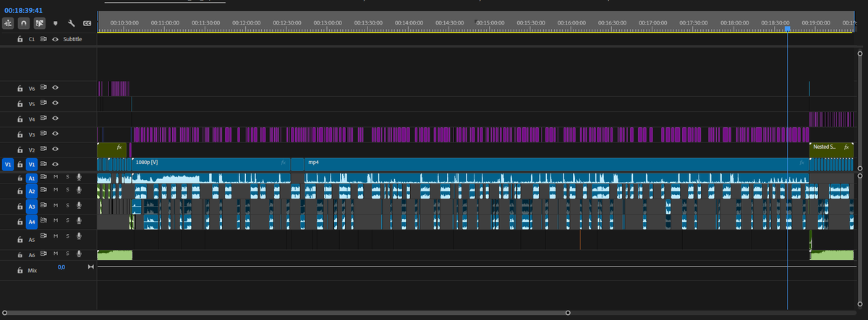The image size is (868, 320).
Task: Toggle Linked Selection button
Action: (x=40, y=23)
